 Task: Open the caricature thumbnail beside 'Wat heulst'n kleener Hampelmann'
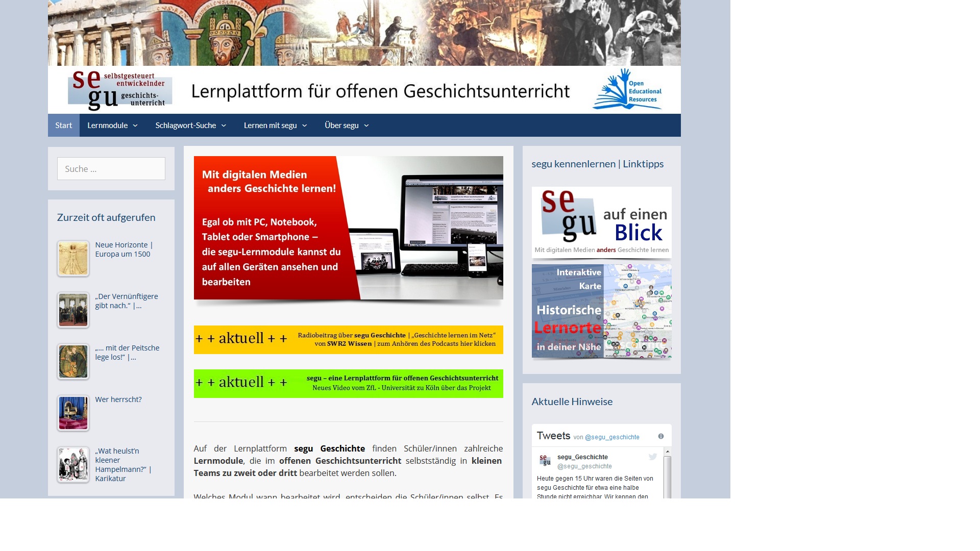(73, 465)
